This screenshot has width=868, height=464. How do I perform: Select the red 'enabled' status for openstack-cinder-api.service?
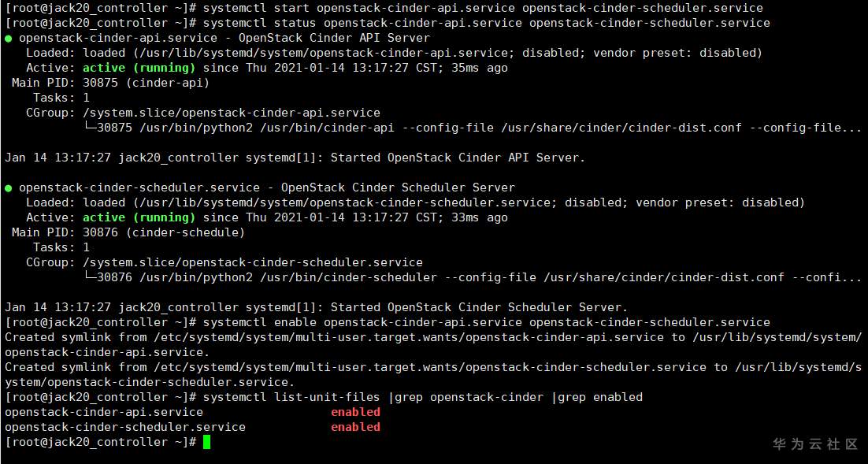point(355,412)
